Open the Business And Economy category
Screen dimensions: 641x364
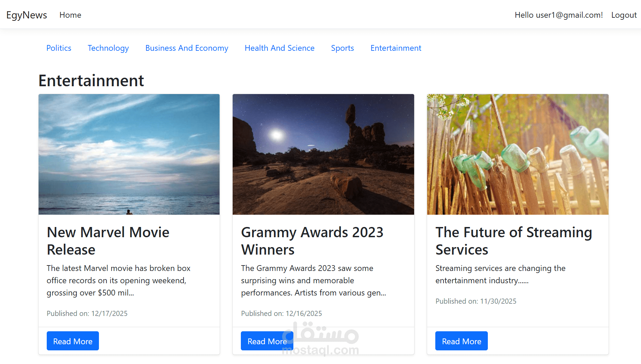(x=187, y=48)
